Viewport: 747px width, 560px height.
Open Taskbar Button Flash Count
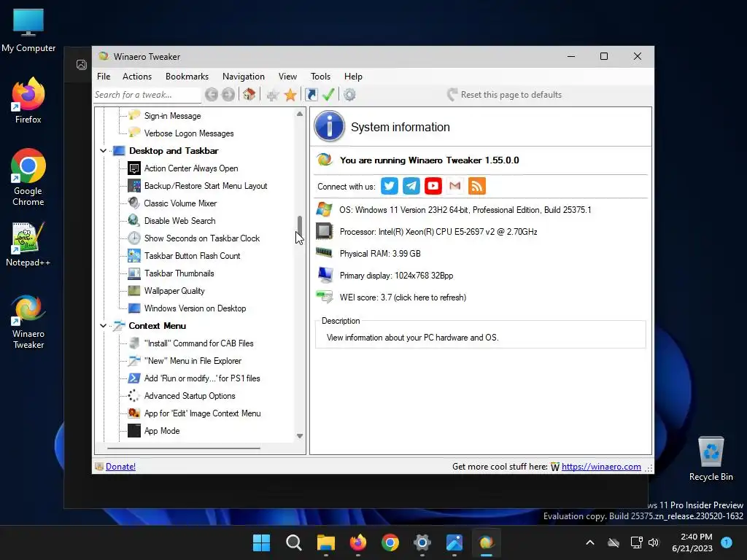192,256
